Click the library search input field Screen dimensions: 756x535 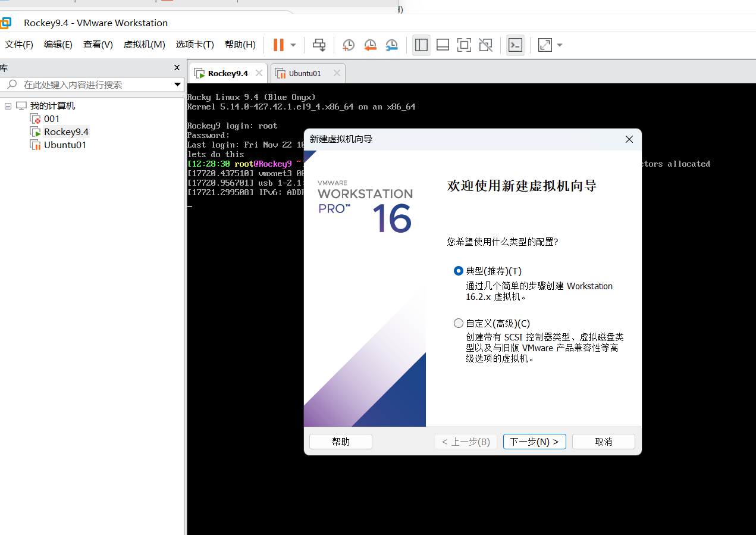(95, 85)
